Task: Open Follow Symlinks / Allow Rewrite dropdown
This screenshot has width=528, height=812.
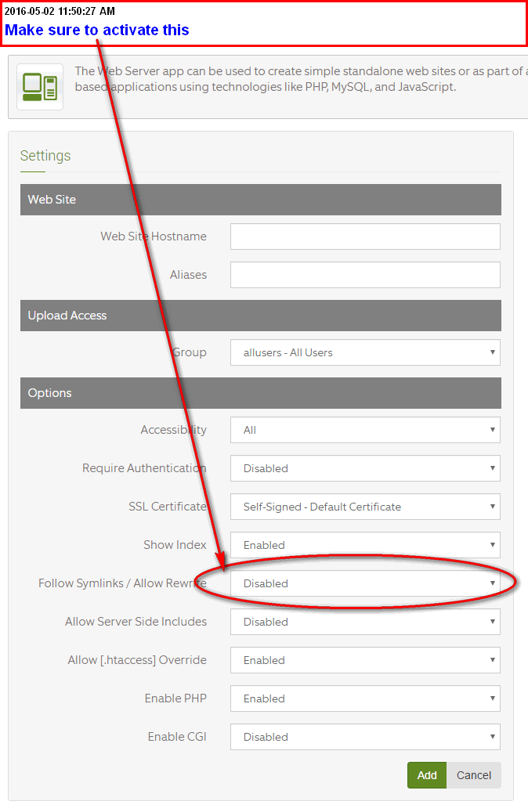Action: [365, 583]
